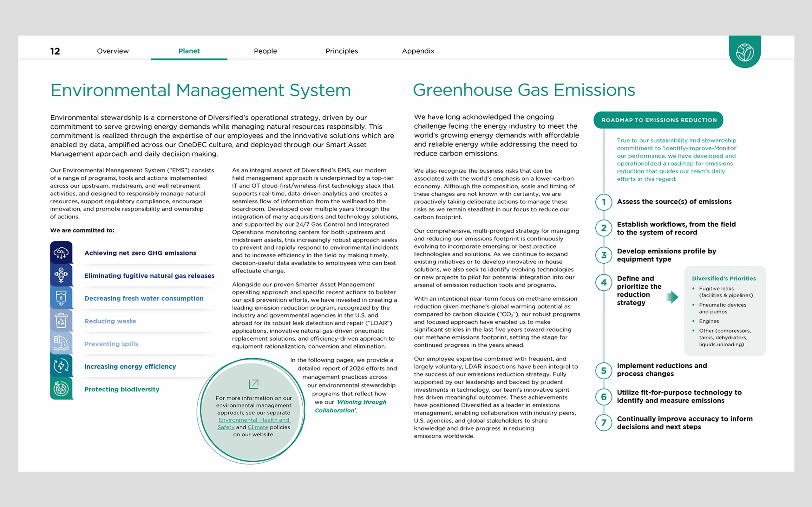Click the increasing energy efficiency lightning icon
The width and height of the screenshot is (812, 507).
pos(61,366)
